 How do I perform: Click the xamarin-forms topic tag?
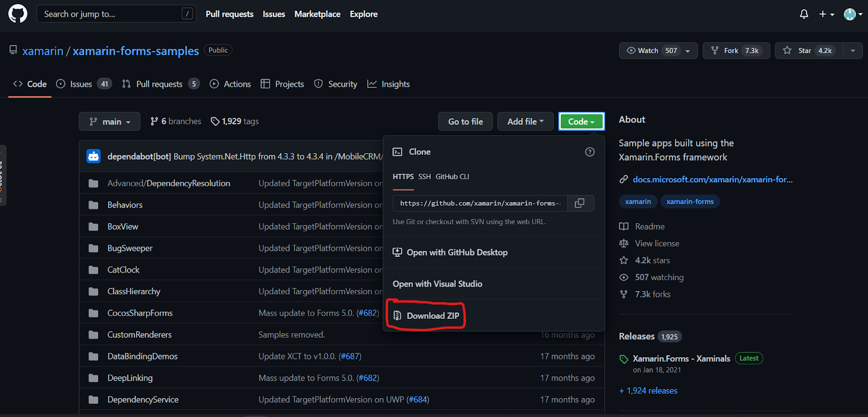tap(690, 201)
